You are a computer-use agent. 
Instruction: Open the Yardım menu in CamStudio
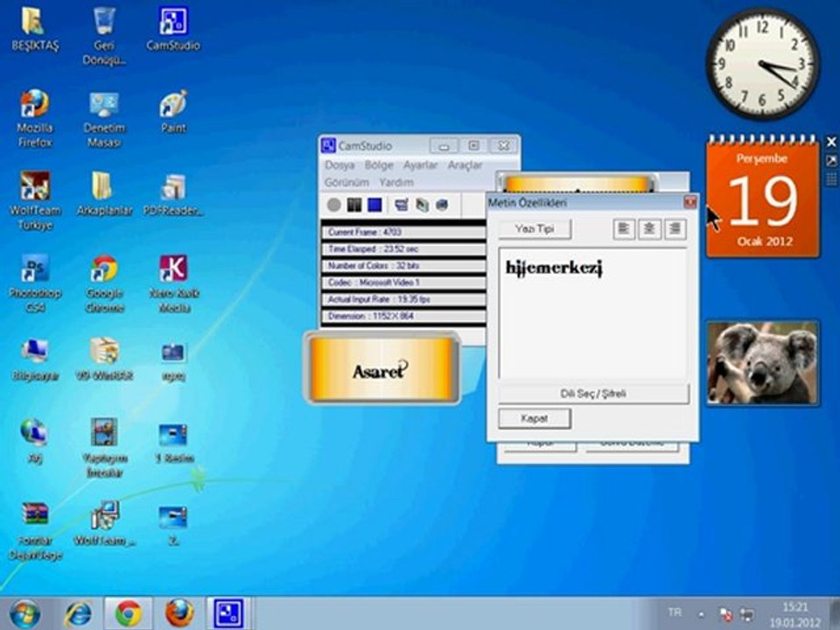(x=396, y=182)
